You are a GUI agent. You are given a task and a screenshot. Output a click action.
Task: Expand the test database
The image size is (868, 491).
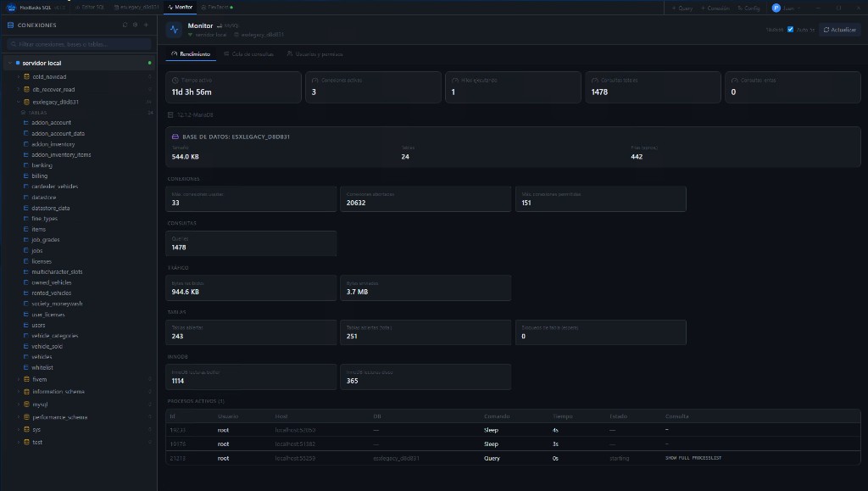point(19,442)
